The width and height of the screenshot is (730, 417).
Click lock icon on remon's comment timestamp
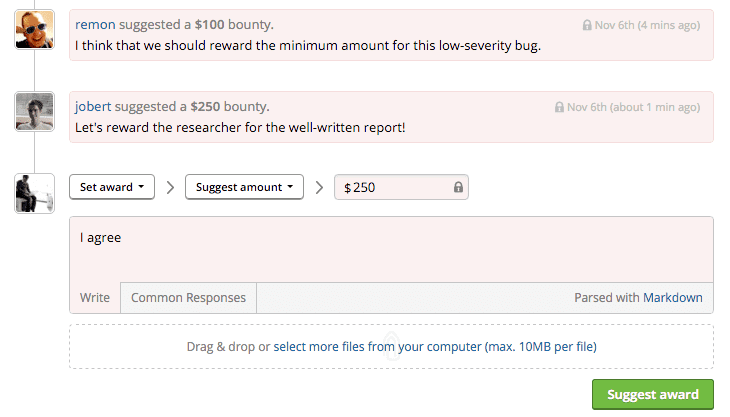[587, 25]
